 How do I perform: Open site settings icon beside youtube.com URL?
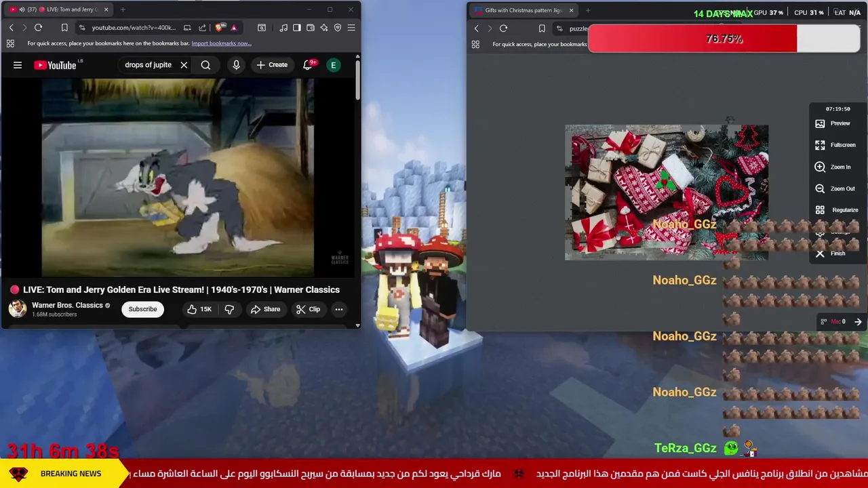[81, 28]
